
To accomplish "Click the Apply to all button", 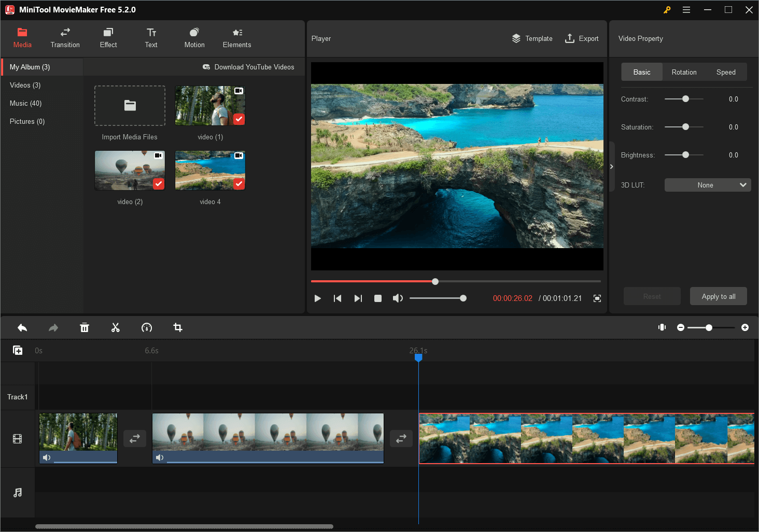I will pyautogui.click(x=719, y=296).
